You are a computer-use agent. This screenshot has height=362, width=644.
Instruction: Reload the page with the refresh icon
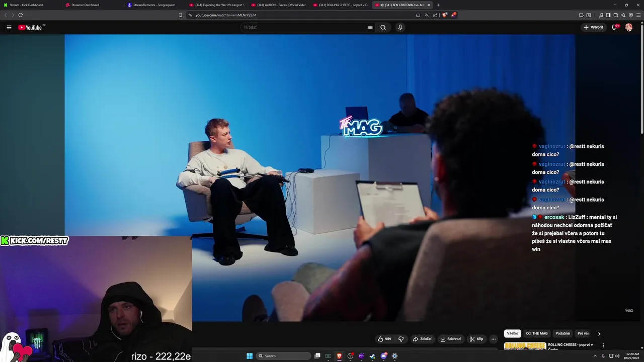tap(21, 15)
